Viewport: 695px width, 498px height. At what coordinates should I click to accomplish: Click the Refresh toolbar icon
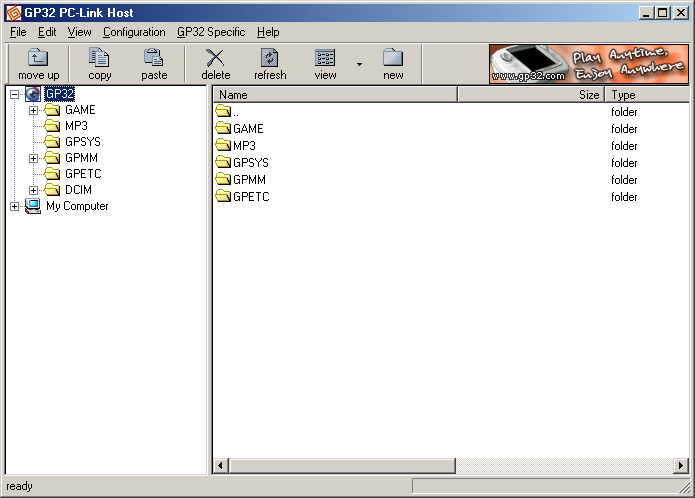(x=270, y=58)
